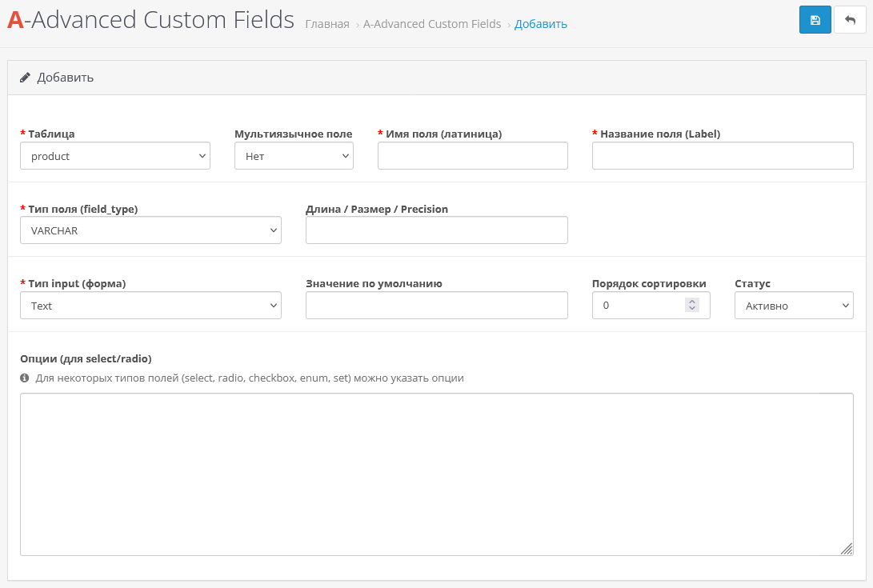Viewport: 873px width, 588px height.
Task: Click the Значение по умолчанию field
Action: point(436,306)
